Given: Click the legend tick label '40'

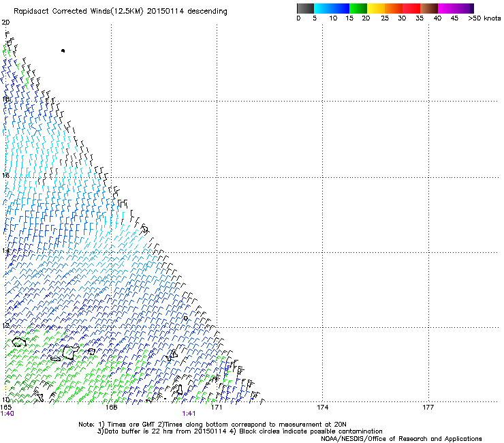Looking at the screenshot, I should pos(437,18).
